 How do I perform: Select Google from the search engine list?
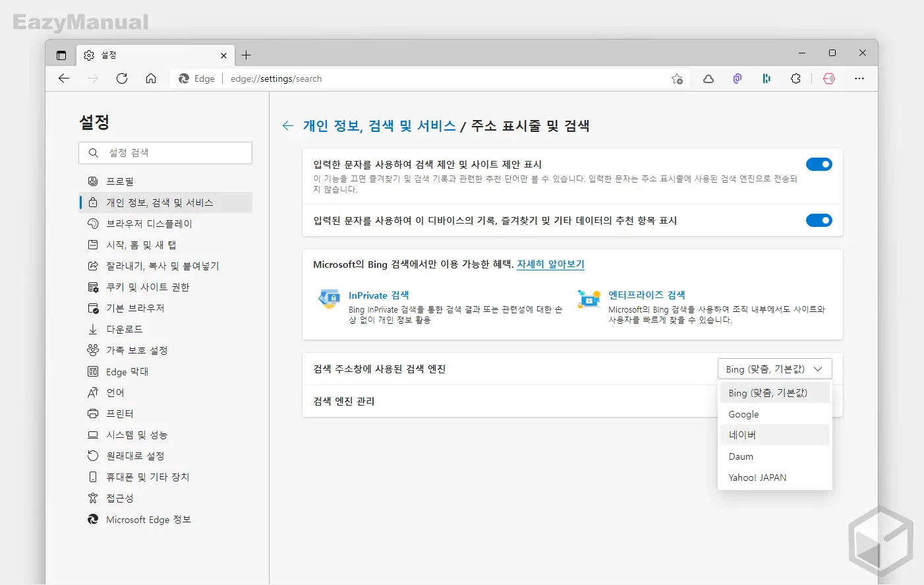pos(774,414)
